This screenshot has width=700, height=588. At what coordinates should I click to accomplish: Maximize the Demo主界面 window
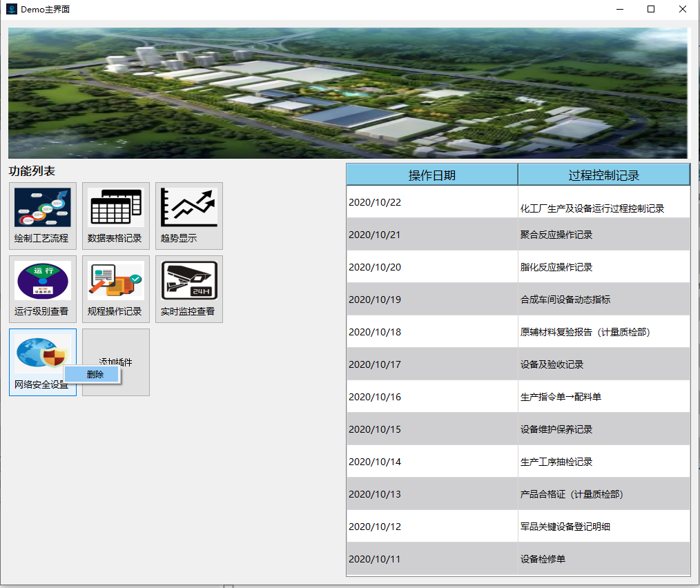tap(651, 9)
